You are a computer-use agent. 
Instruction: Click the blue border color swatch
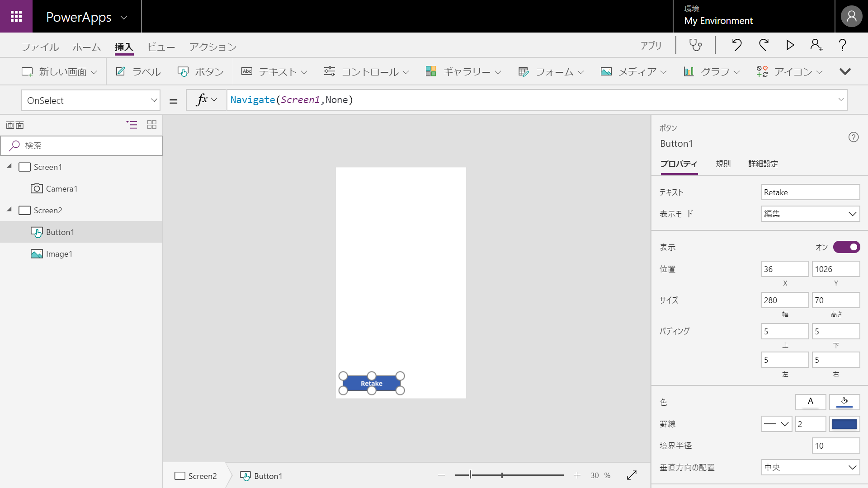coord(844,424)
